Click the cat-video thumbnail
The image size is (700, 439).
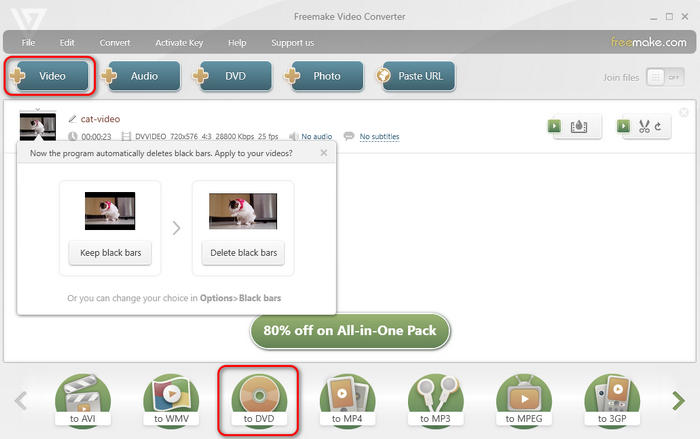point(38,126)
